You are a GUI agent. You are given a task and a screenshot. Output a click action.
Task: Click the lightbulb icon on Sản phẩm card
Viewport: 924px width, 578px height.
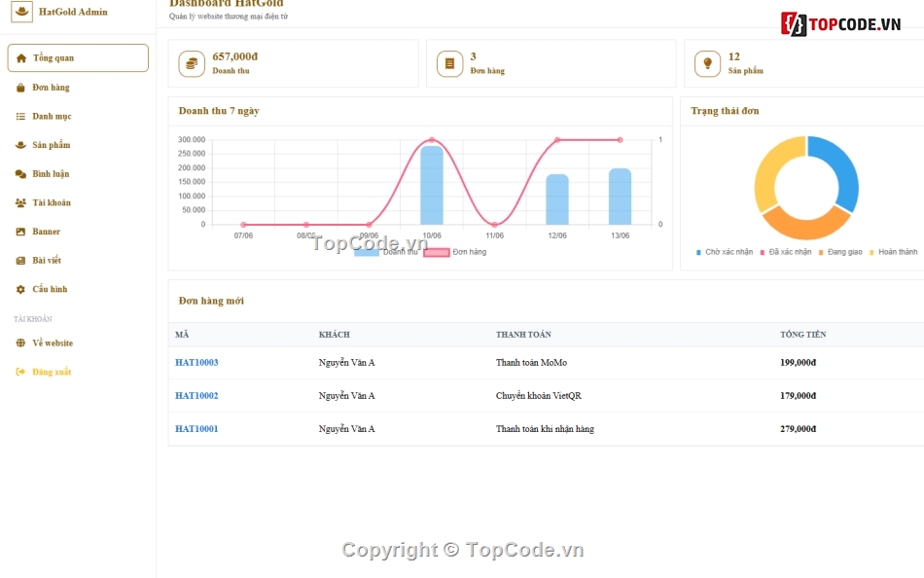click(x=708, y=63)
